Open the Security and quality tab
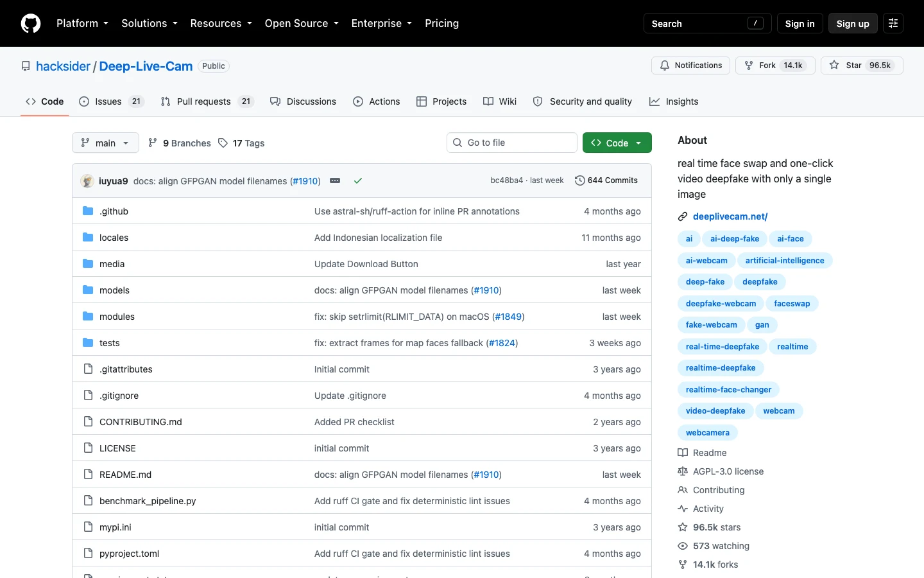 (x=583, y=101)
